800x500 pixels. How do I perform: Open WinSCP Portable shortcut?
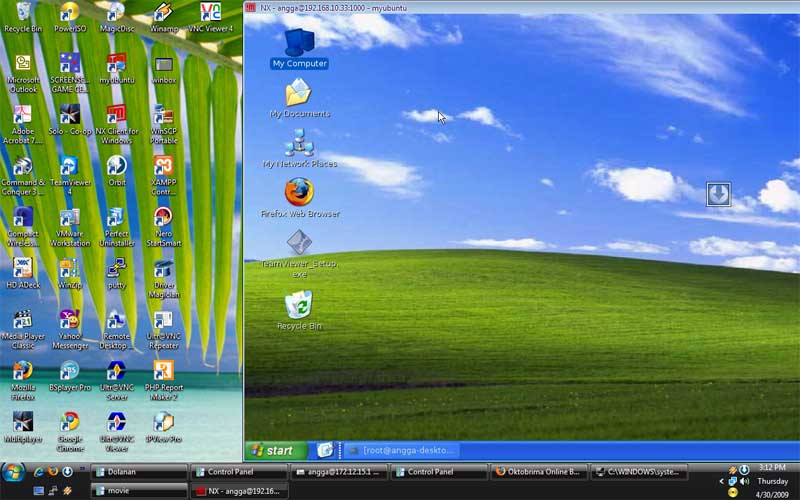(x=163, y=124)
